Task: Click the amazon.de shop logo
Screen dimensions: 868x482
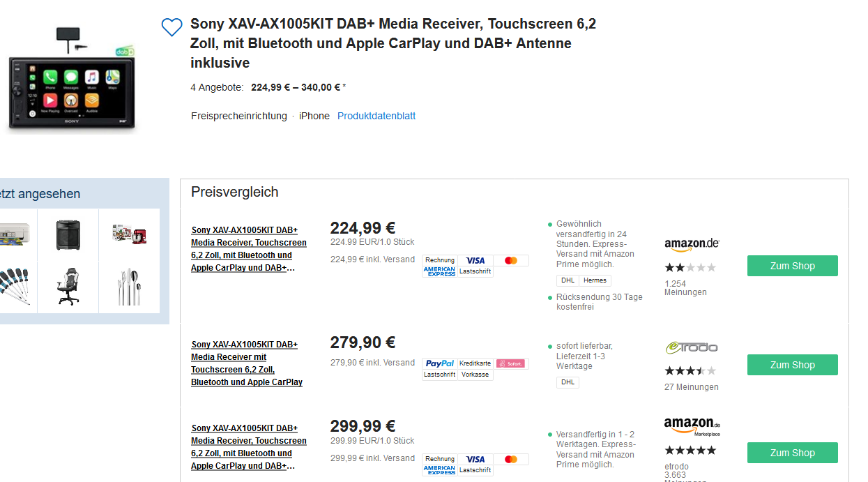Action: 692,244
